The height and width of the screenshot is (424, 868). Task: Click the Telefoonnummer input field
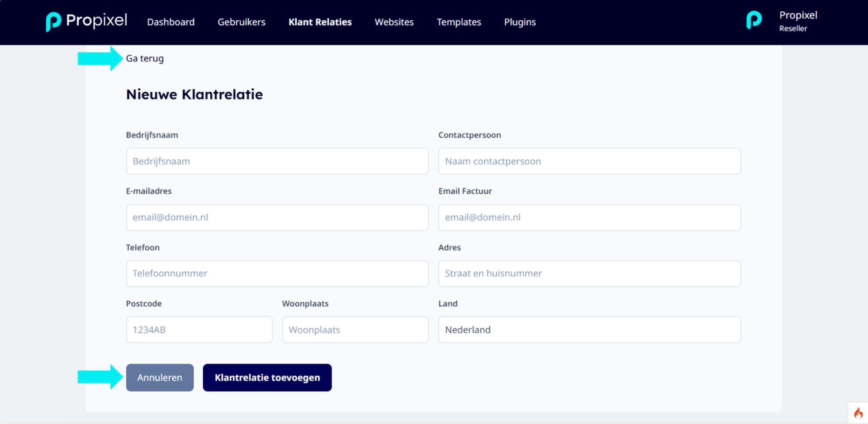tap(277, 274)
